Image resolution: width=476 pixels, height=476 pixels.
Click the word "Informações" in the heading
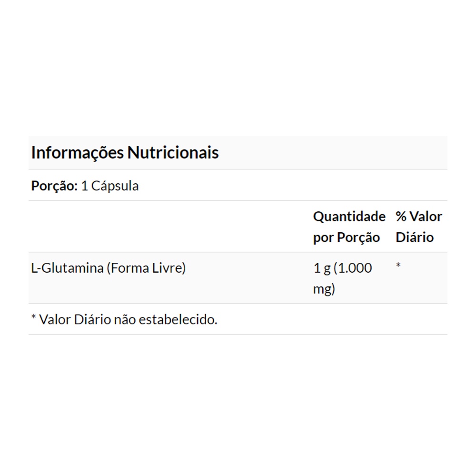pyautogui.click(x=78, y=153)
